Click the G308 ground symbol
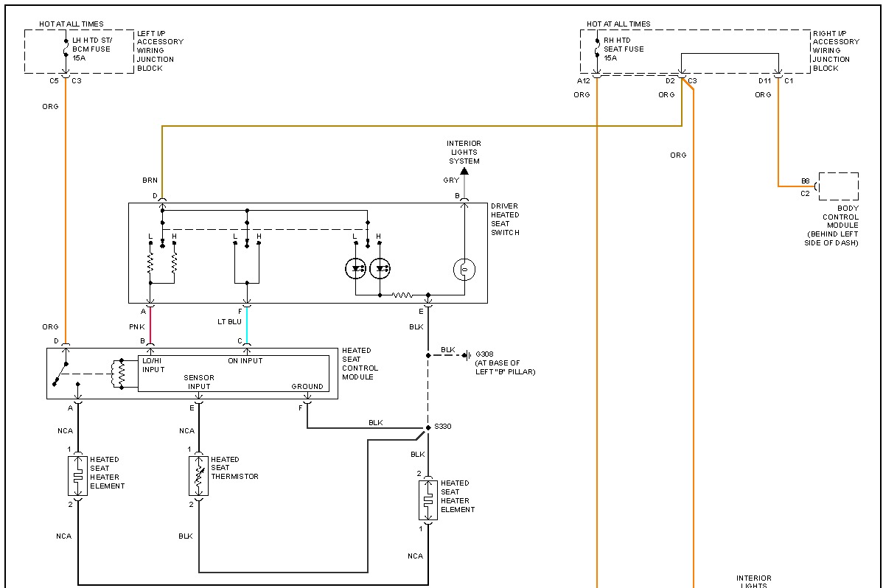The image size is (883, 588). [x=467, y=355]
